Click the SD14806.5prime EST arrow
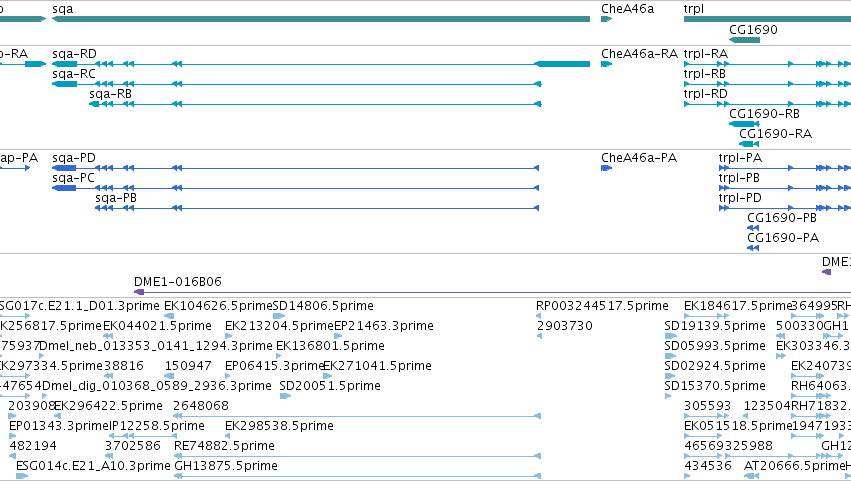The width and height of the screenshot is (851, 481). 279,316
